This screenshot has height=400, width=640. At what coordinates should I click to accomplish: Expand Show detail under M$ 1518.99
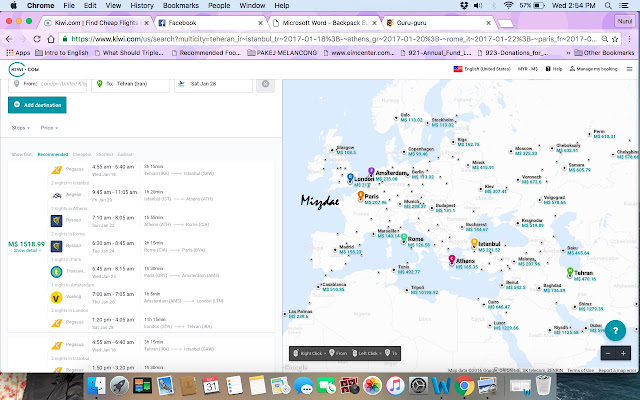pos(27,250)
